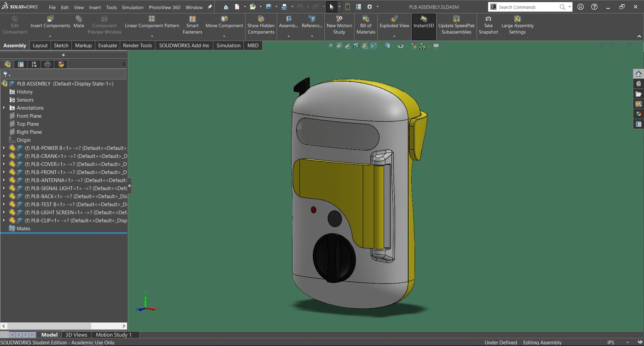Select PLB-BACK<1> component

click(x=76, y=196)
